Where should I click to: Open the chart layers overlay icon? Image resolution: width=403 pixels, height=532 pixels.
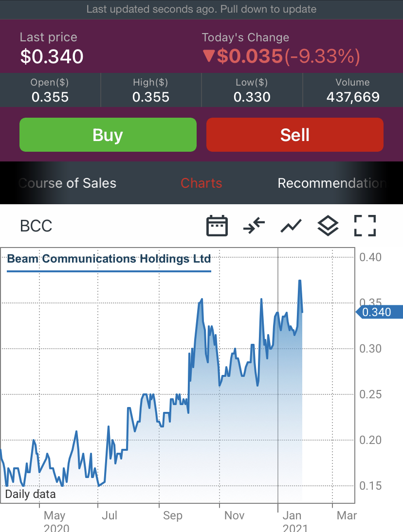click(328, 226)
